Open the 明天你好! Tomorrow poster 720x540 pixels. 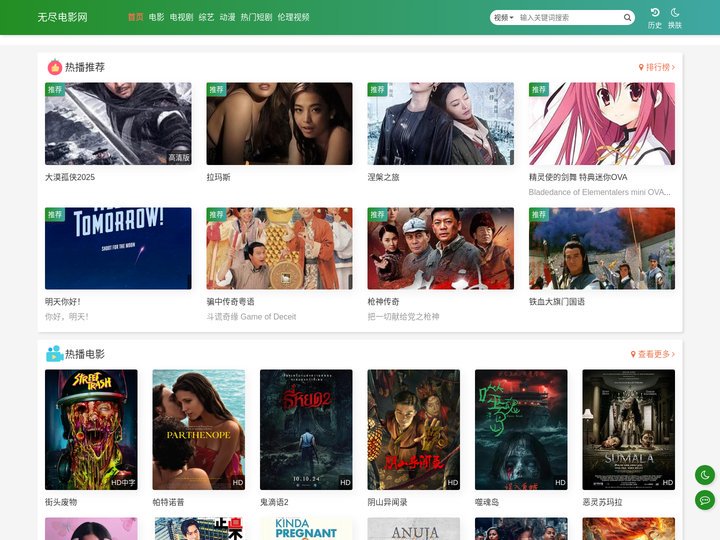tap(118, 248)
